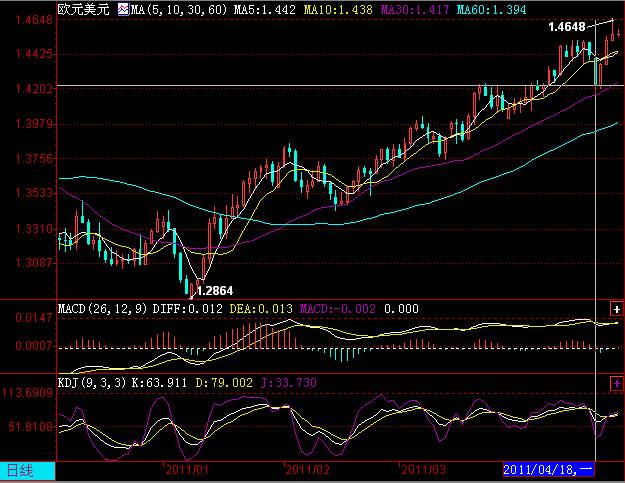Click the 0.000 value after the MACD readout
625x483 pixels.
tap(401, 309)
